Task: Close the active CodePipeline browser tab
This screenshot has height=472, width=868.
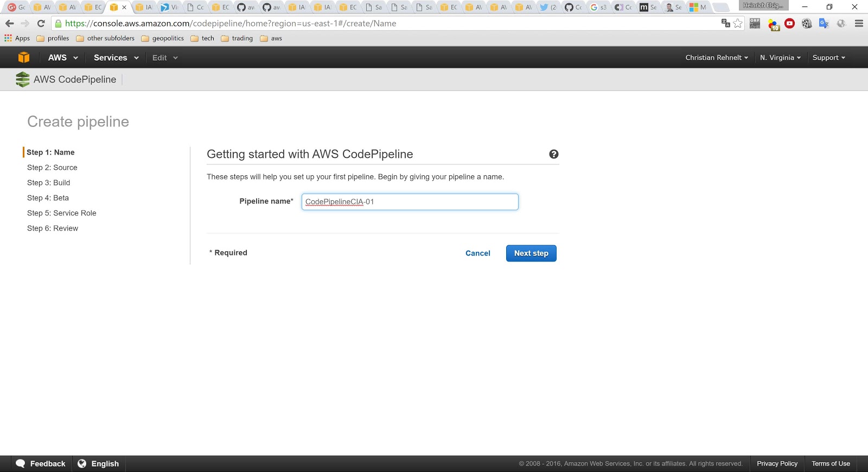Action: [124, 7]
